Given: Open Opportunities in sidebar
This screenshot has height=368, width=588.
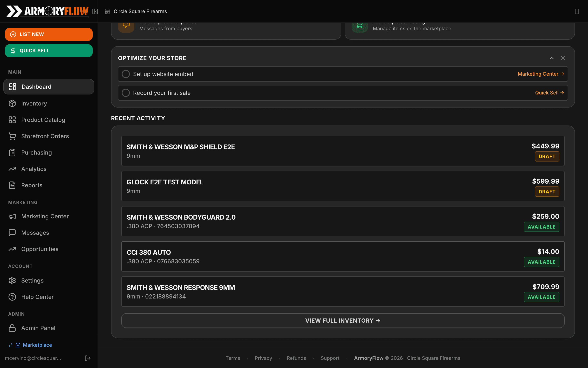Looking at the screenshot, I should tap(49, 249).
